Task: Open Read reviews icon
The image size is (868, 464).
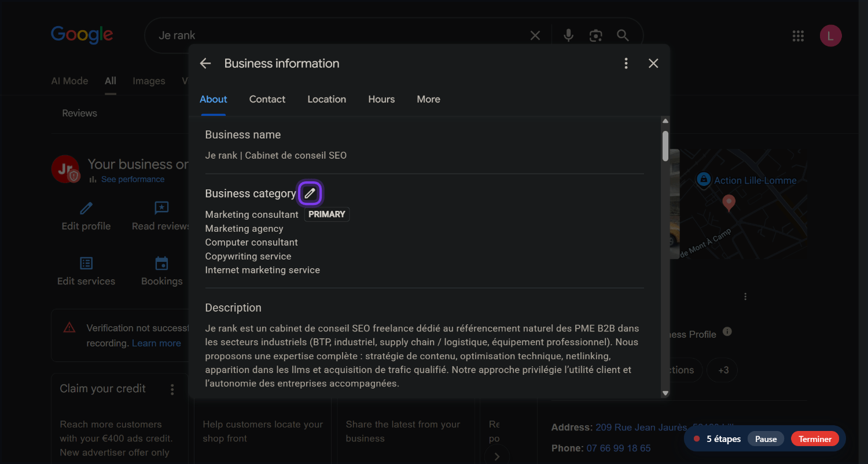Action: (161, 209)
